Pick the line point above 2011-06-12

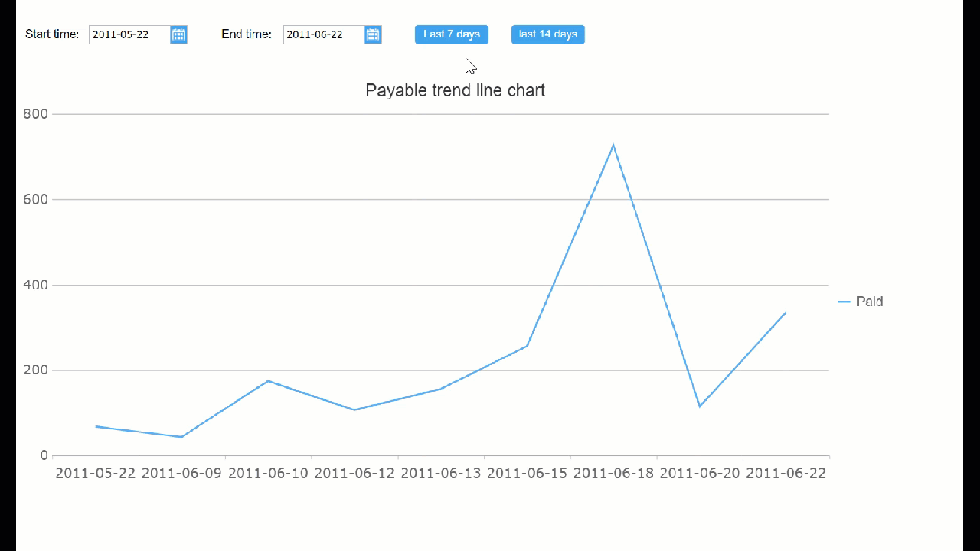(x=354, y=410)
